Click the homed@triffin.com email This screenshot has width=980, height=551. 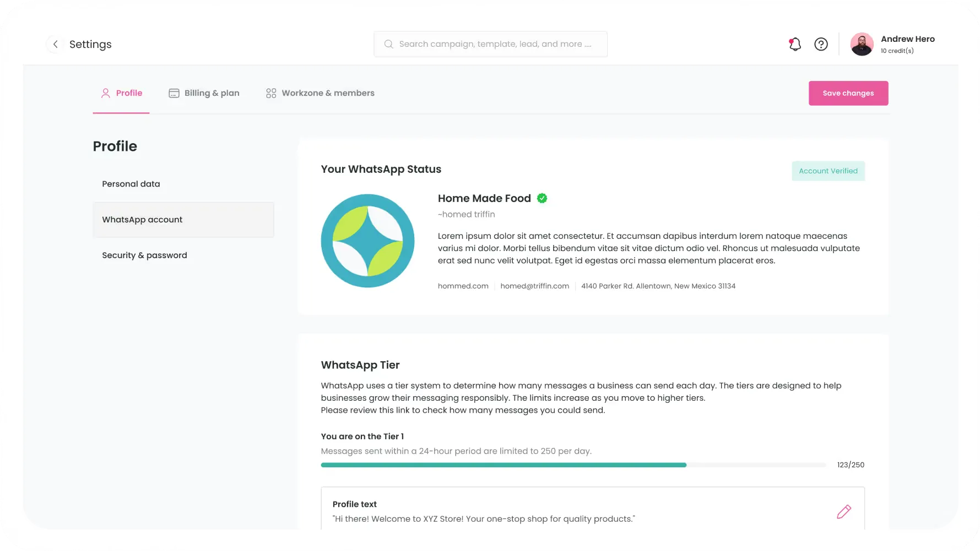[x=534, y=286]
